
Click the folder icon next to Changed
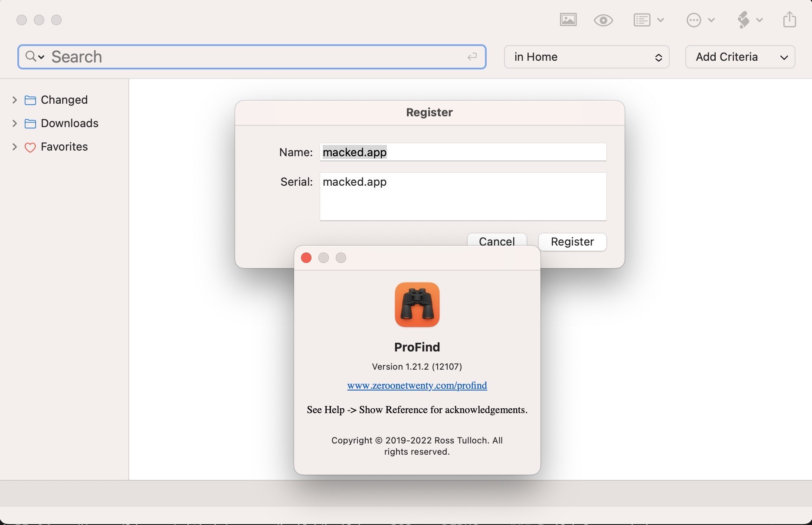pyautogui.click(x=30, y=100)
